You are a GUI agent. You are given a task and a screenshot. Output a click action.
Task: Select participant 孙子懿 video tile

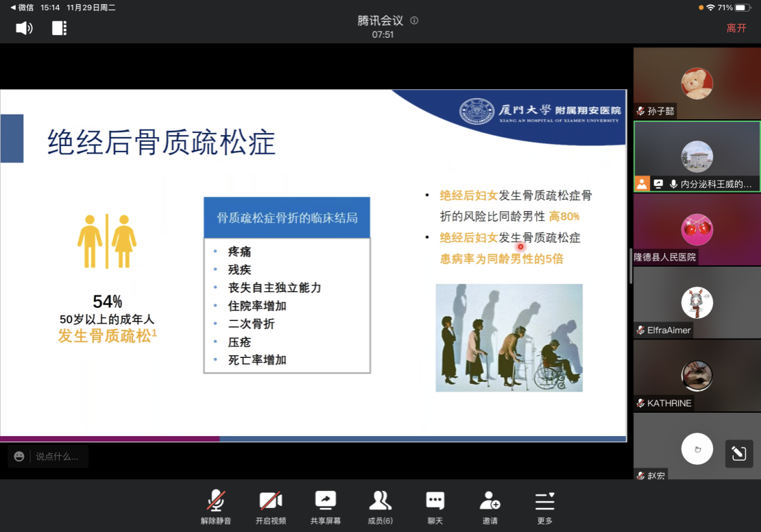(x=697, y=83)
